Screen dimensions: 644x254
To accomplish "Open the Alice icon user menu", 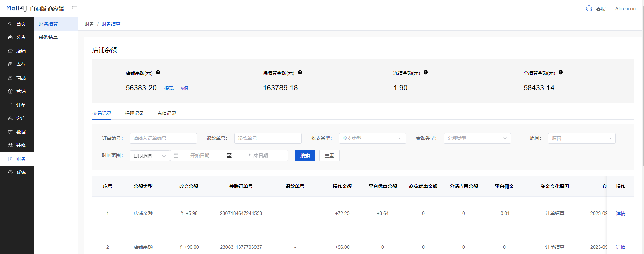I will [x=625, y=9].
